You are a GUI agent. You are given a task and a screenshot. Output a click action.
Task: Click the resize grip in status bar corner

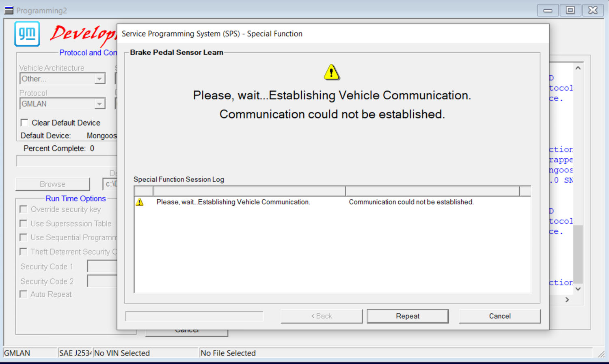tap(601, 353)
